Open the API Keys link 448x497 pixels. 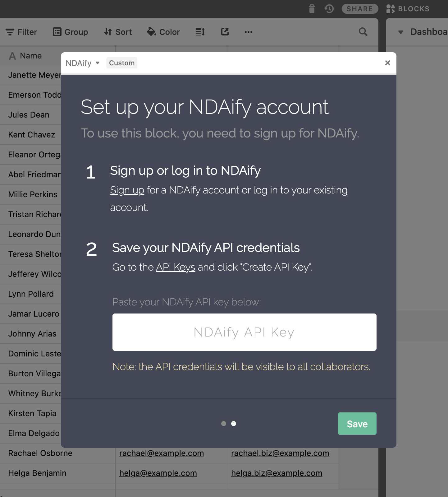coord(176,267)
